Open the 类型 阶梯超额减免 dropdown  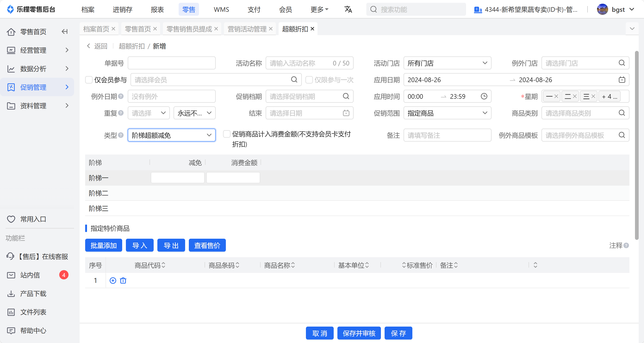[171, 135]
